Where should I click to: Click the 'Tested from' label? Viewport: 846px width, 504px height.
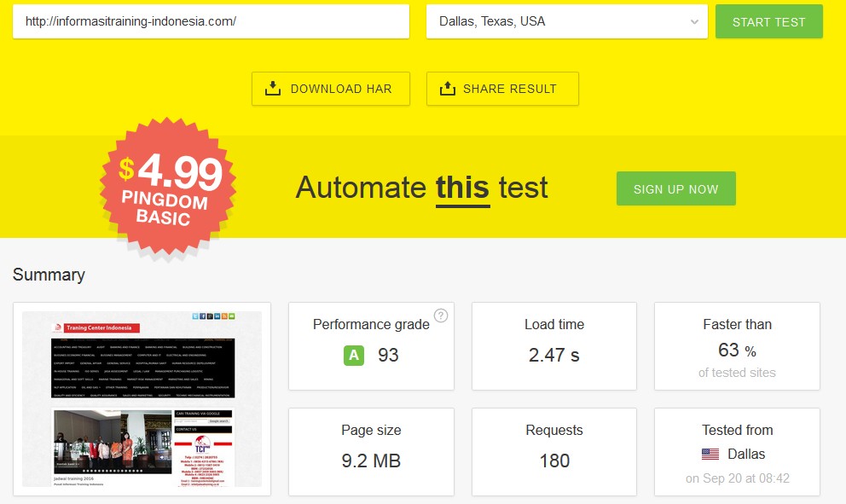738,430
